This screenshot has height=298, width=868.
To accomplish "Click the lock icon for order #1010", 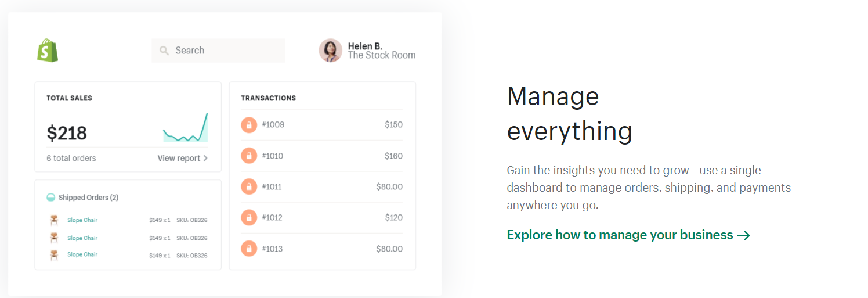I will [249, 156].
